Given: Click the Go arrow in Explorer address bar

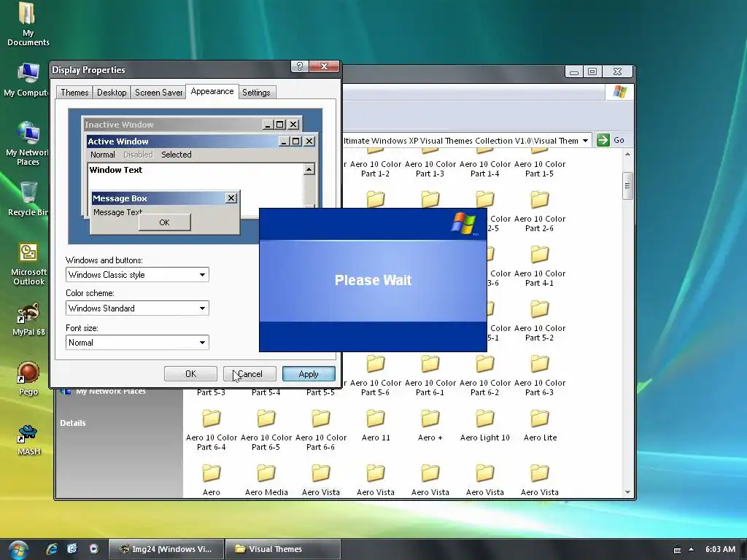Looking at the screenshot, I should pyautogui.click(x=603, y=140).
